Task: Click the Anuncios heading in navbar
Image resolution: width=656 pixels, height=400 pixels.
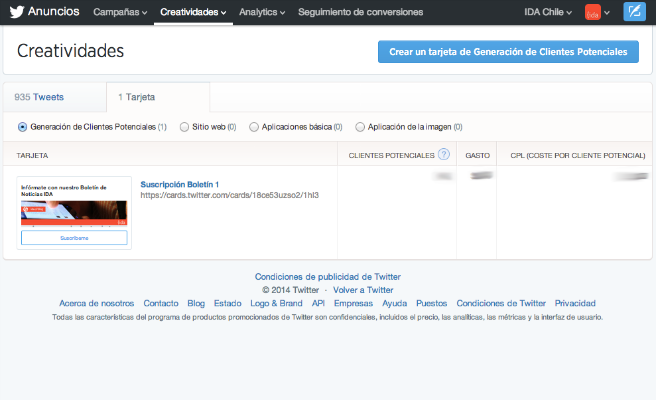Action: (54, 11)
